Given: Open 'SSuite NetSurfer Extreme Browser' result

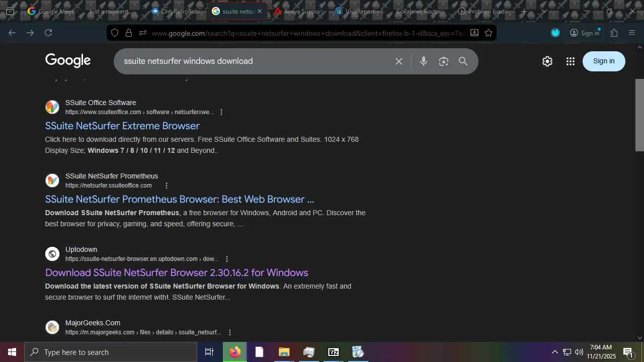Looking at the screenshot, I should pos(122,126).
